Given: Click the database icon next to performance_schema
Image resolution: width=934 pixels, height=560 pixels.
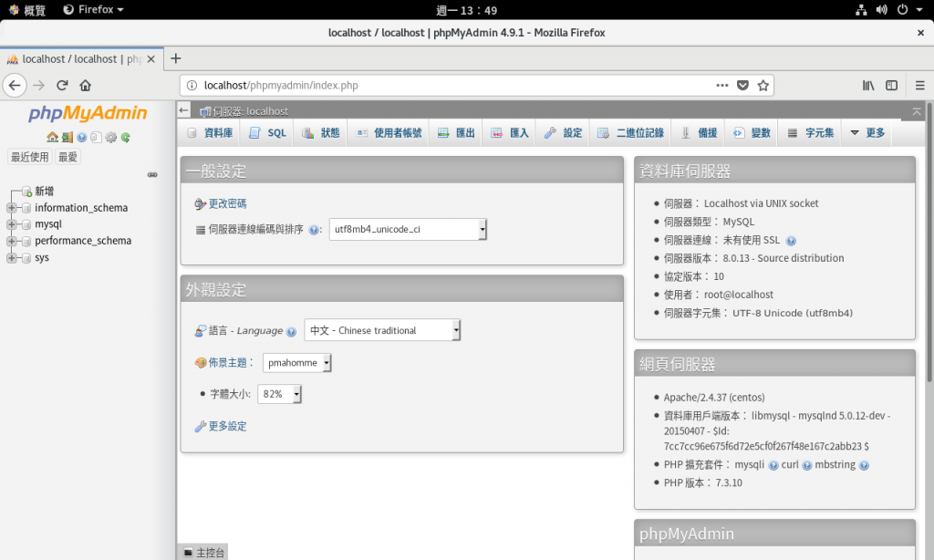Looking at the screenshot, I should point(26,242).
